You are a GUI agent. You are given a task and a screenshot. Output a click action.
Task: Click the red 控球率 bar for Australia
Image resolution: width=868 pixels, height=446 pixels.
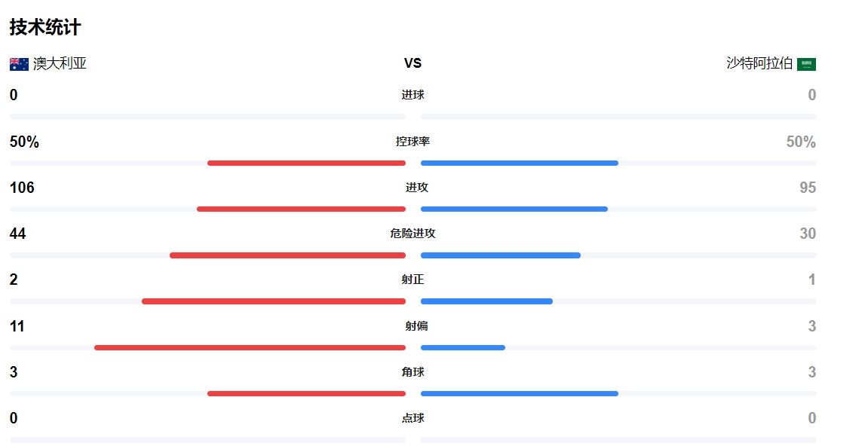(x=306, y=163)
